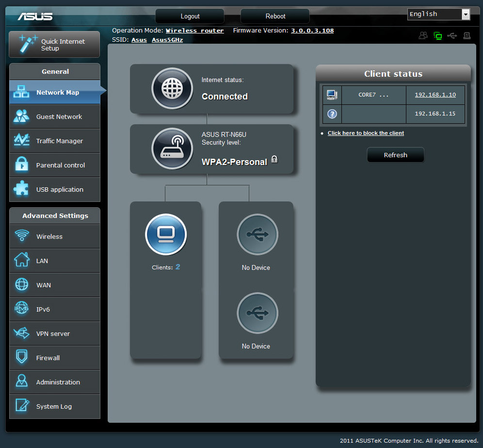Click the CORE7 computer client icon

pos(332,95)
